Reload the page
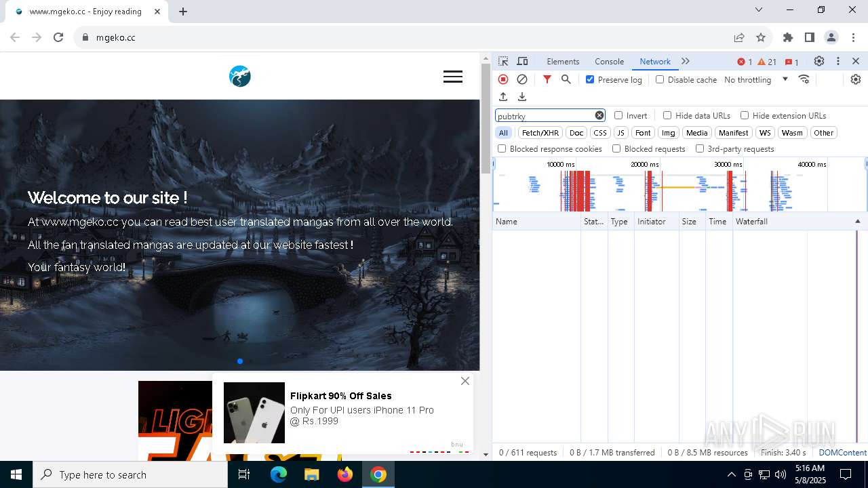868x488 pixels. [x=58, y=37]
